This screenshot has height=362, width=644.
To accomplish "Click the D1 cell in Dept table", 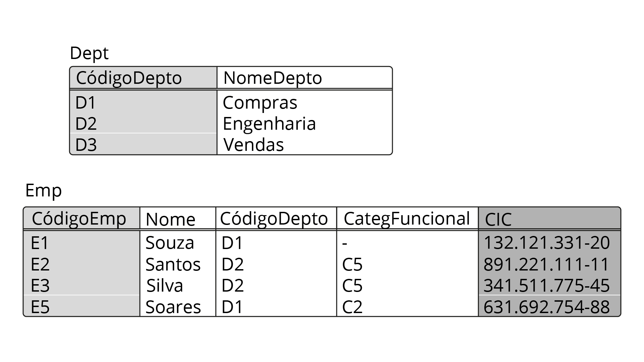I will point(86,103).
